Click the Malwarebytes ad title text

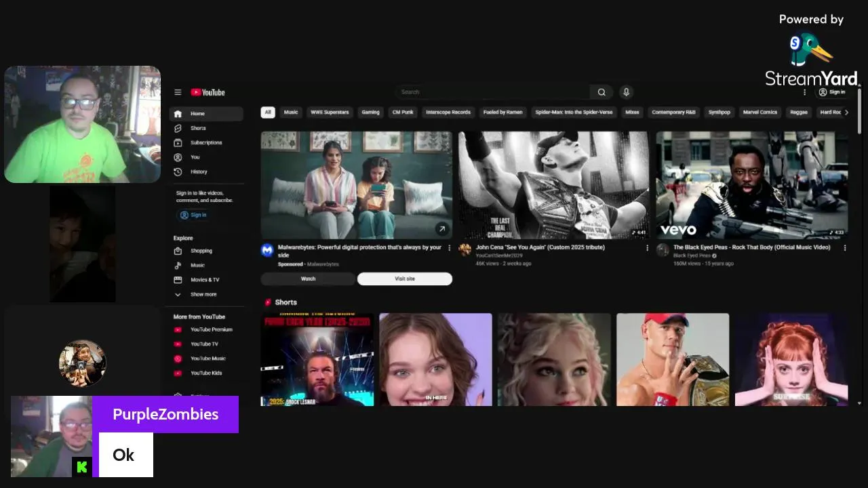tap(359, 251)
